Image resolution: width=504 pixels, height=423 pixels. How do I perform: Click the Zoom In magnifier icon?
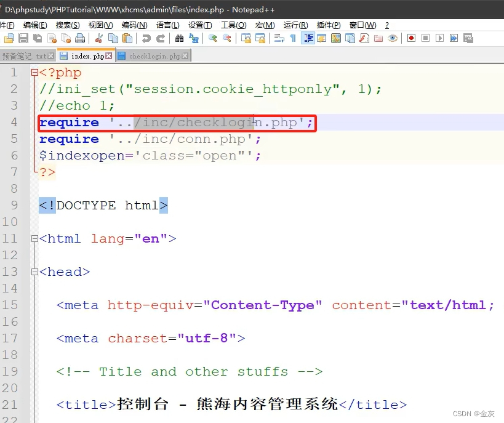point(212,38)
